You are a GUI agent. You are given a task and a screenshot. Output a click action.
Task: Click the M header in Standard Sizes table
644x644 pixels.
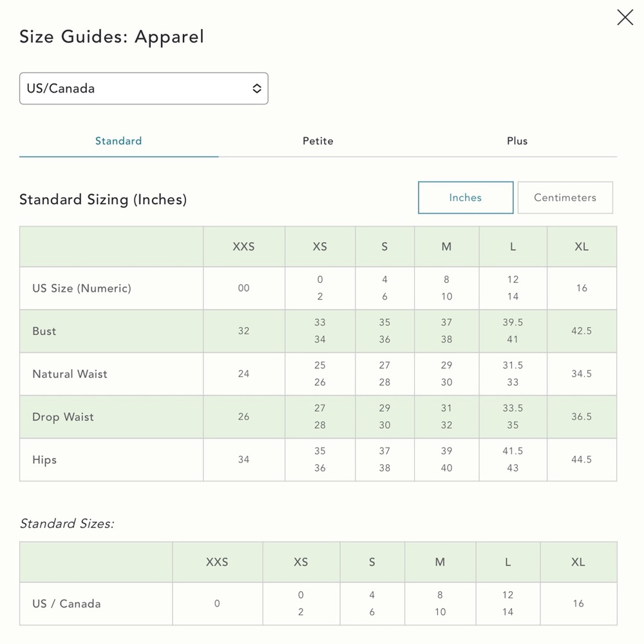(x=440, y=562)
